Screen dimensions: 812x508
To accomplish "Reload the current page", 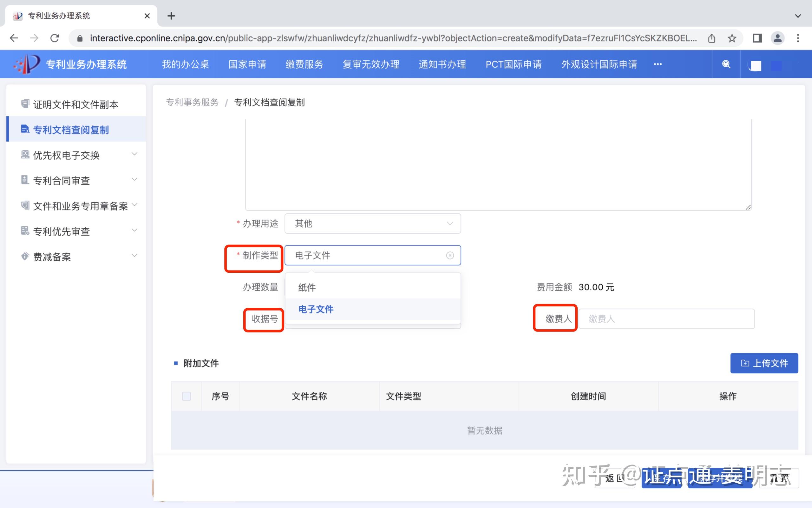I will 55,38.
